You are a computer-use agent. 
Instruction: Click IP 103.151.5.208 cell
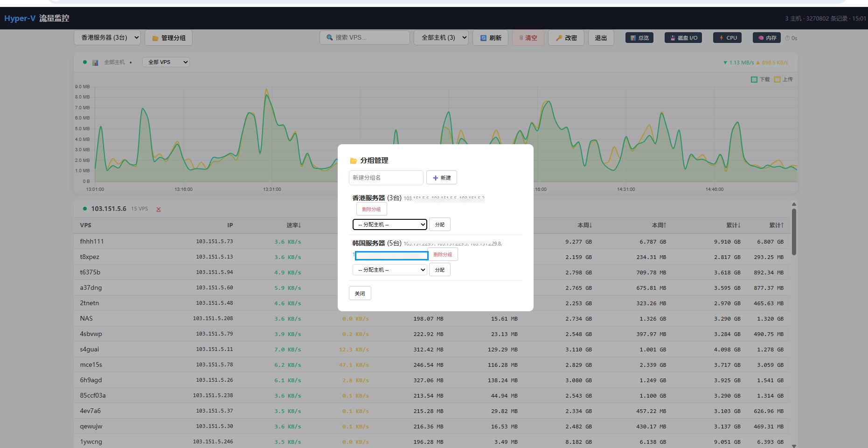[x=213, y=318]
